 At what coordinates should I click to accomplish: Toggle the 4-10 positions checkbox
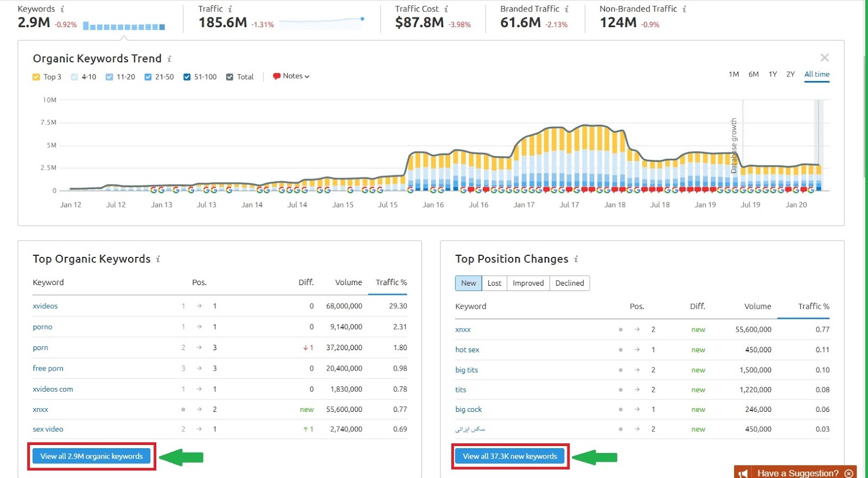[x=75, y=77]
